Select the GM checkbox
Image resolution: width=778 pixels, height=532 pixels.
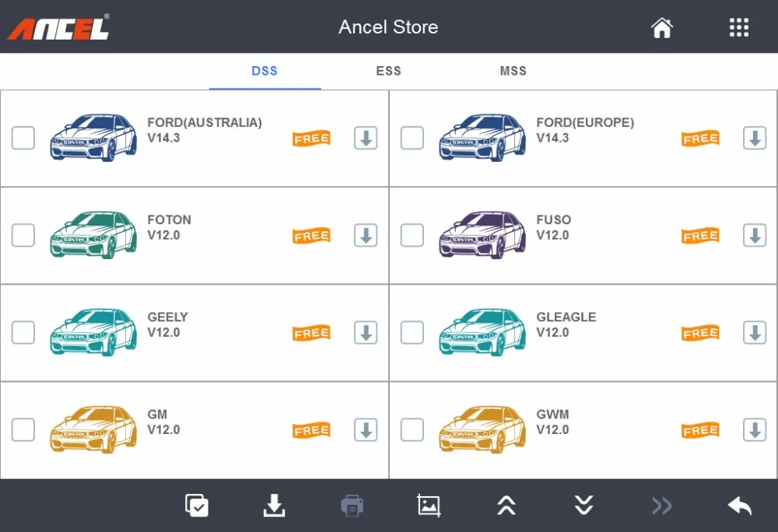tap(23, 429)
